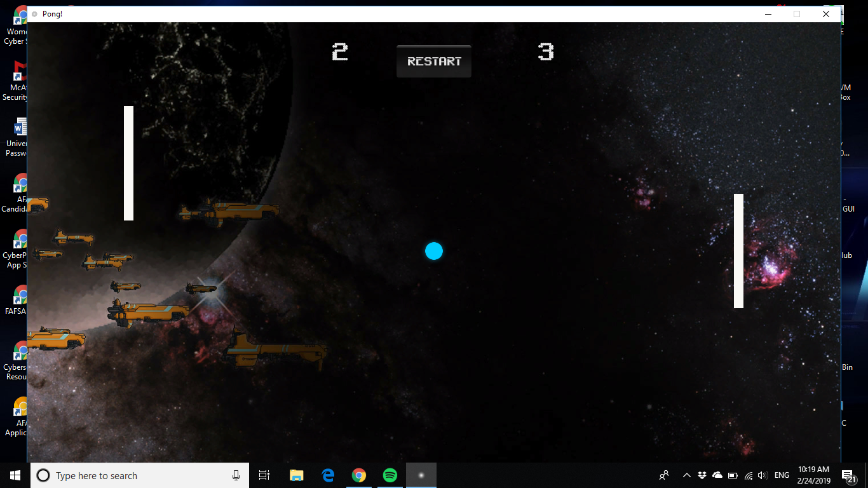Screen dimensions: 868x488
Task: Click the right white paddle
Action: [x=738, y=251]
